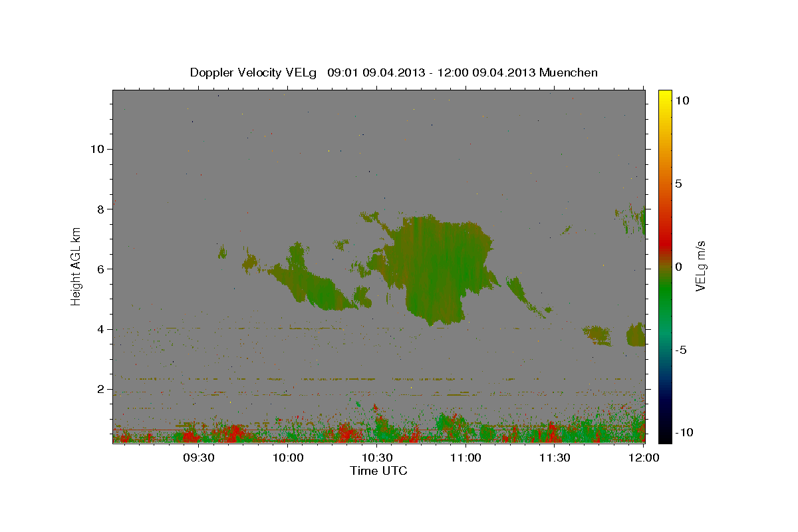The height and width of the screenshot is (532, 798).
Task: Click the 'Muenchen' location in title
Action: pos(569,72)
